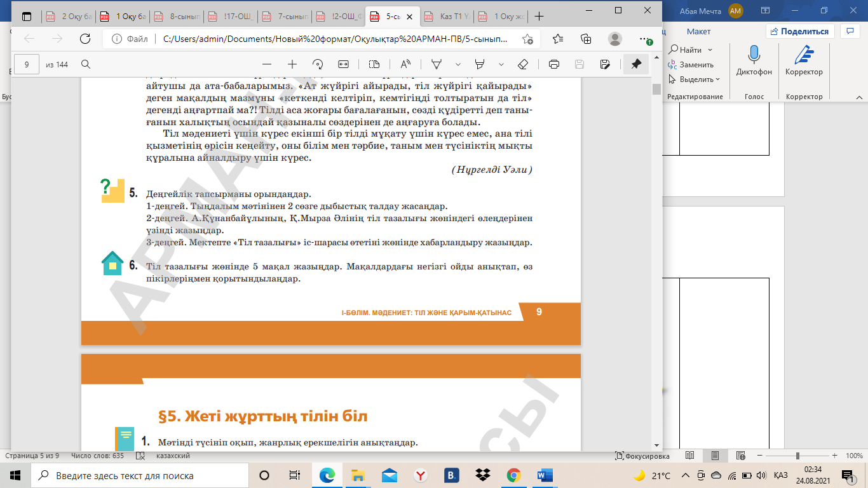The image size is (868, 488).
Task: Zoom out the PDF with minus button
Action: pos(267,64)
